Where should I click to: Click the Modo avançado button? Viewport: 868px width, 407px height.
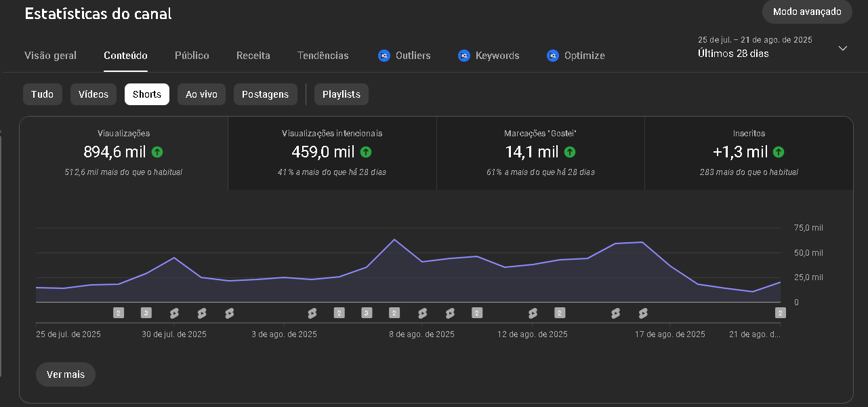[x=807, y=12]
